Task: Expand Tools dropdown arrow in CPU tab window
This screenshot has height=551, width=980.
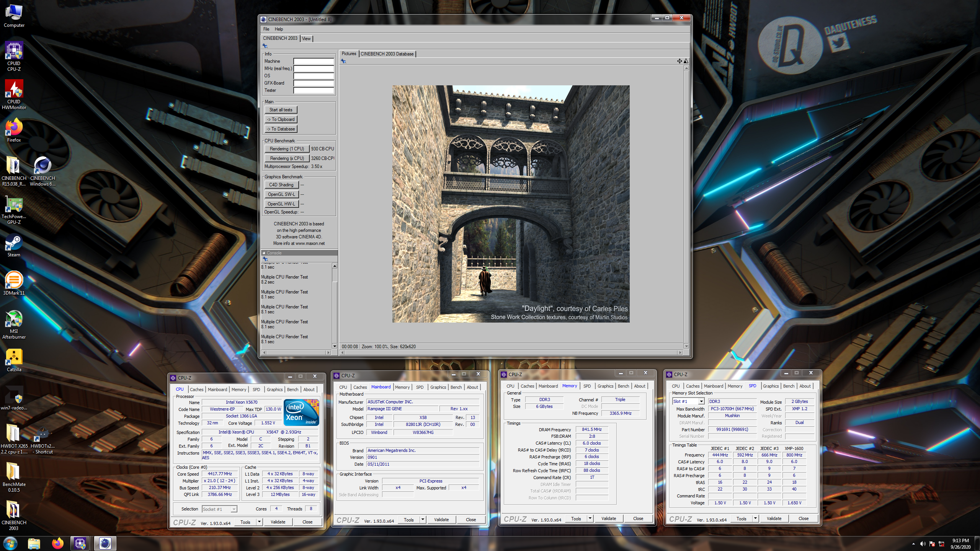Action: click(x=259, y=522)
